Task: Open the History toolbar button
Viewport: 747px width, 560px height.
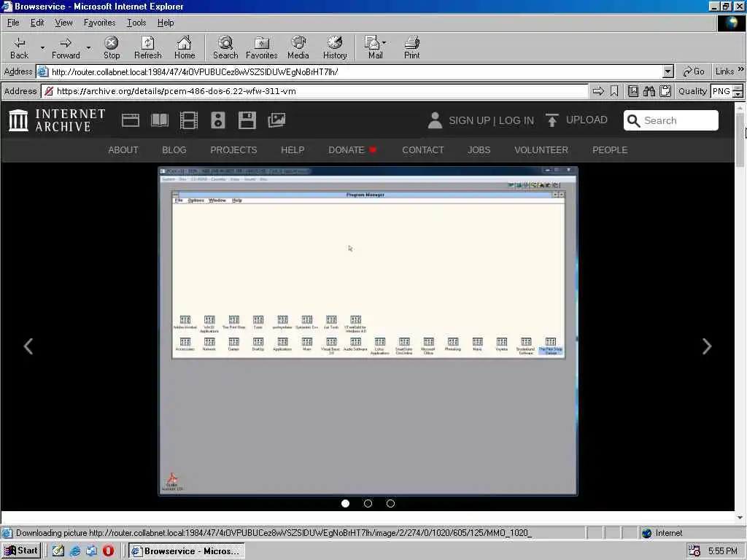Action: click(335, 47)
